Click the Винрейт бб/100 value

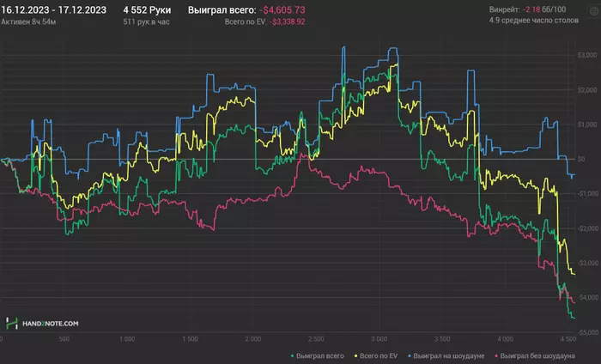[x=544, y=9]
